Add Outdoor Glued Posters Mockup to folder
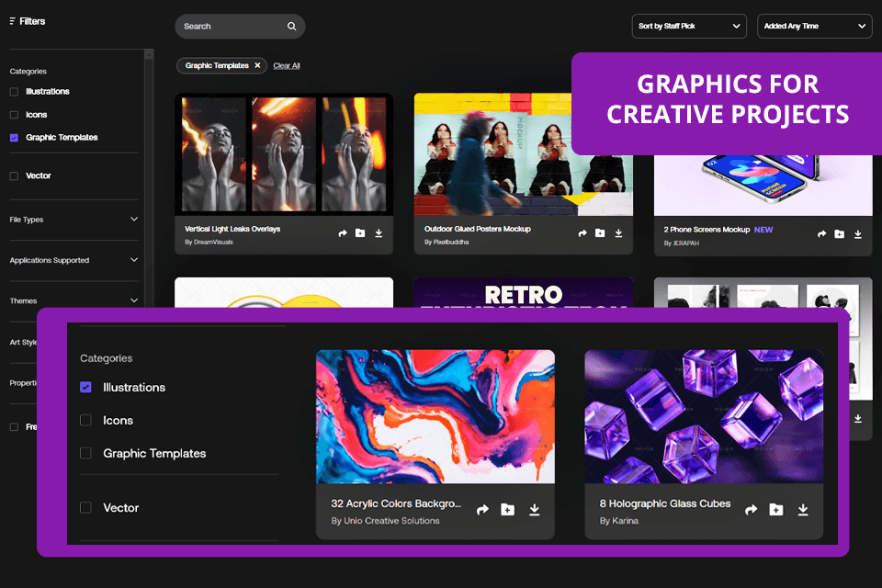Viewport: 882px width, 588px height. coord(600,233)
